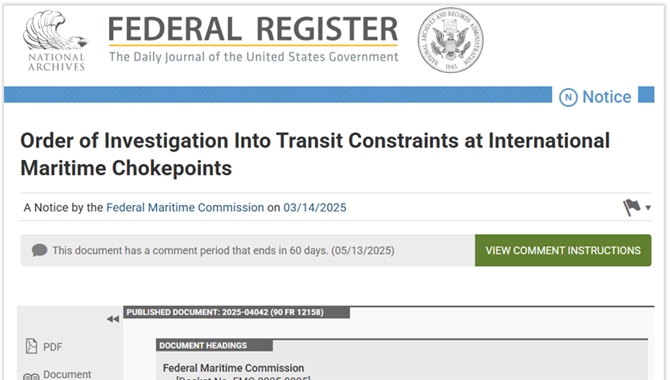Click the View Comment Instructions button
This screenshot has width=670, height=380.
point(563,250)
